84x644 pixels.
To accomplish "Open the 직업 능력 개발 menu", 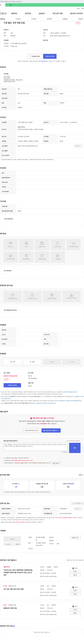I will click(x=57, y=14).
